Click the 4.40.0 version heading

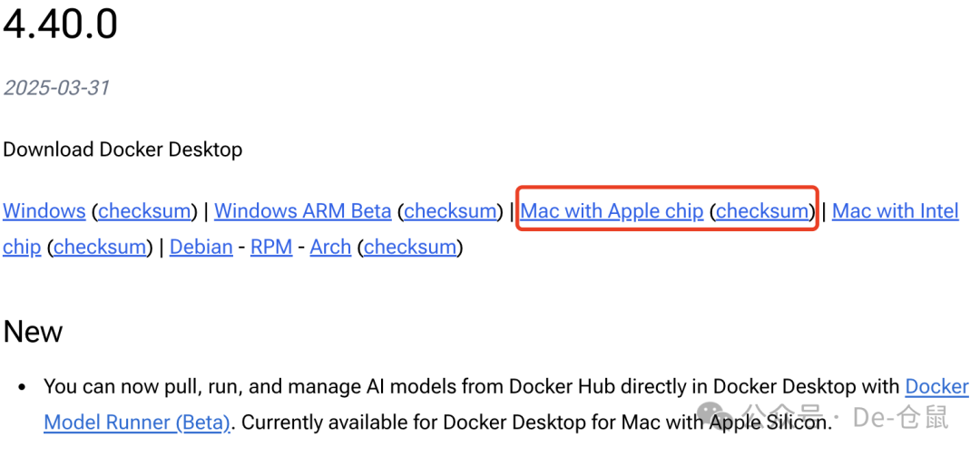[60, 24]
